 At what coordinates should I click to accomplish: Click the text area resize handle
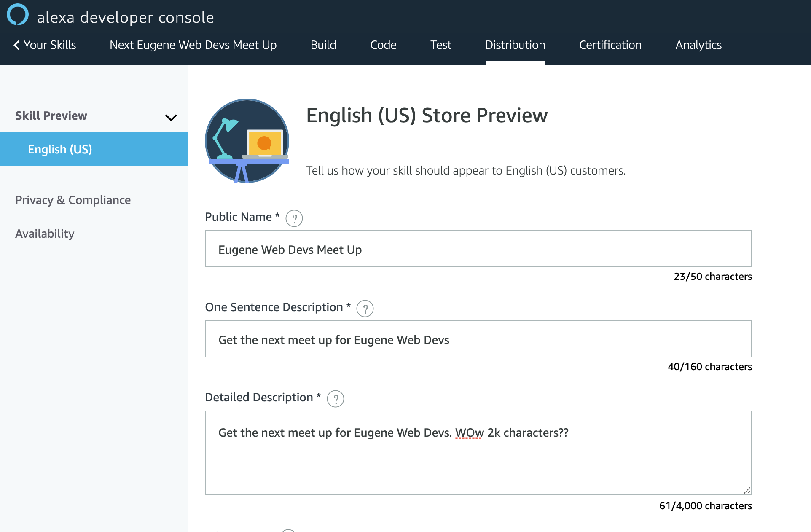pyautogui.click(x=747, y=490)
